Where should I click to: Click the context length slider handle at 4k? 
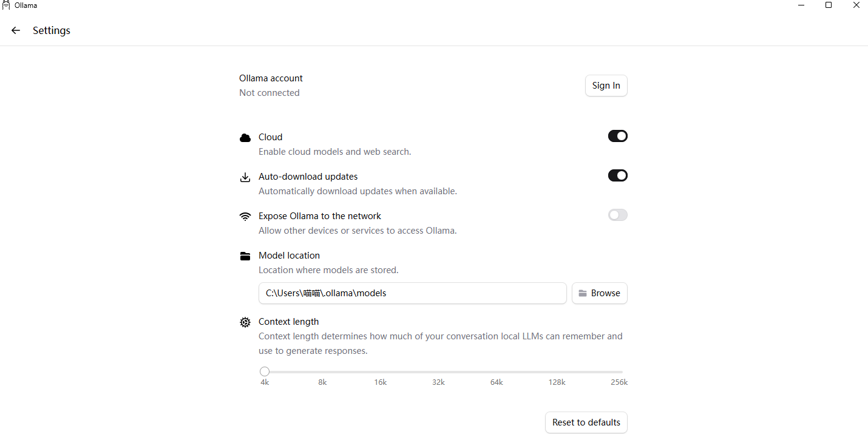(x=265, y=371)
